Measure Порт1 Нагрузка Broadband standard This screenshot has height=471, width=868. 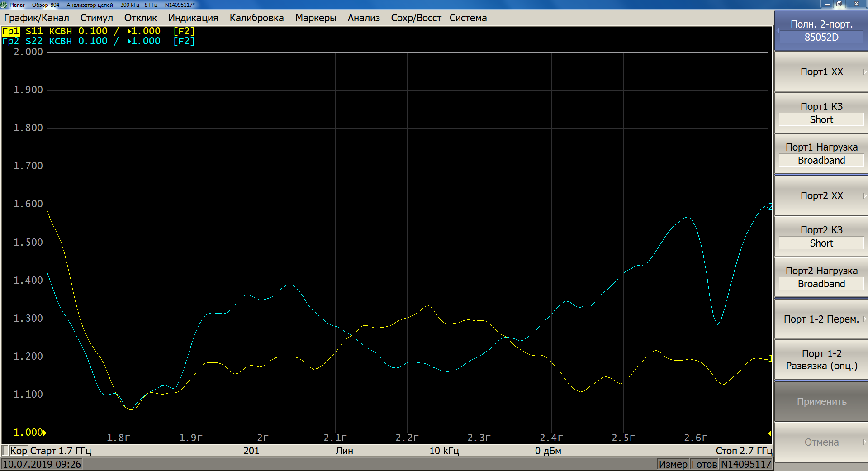[821, 154]
